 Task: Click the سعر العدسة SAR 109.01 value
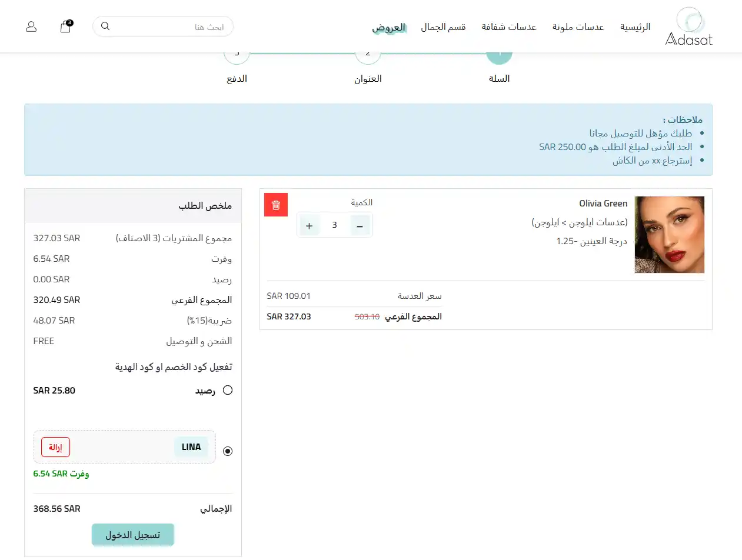point(288,296)
